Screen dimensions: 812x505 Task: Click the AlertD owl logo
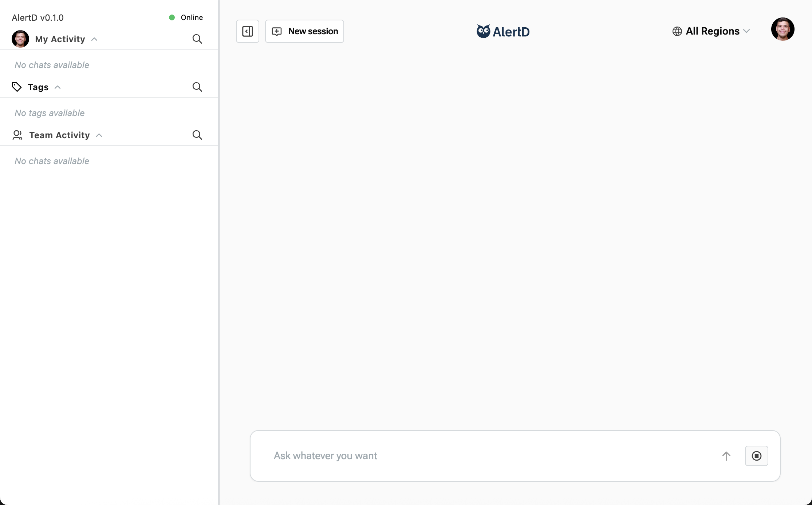tap(483, 31)
